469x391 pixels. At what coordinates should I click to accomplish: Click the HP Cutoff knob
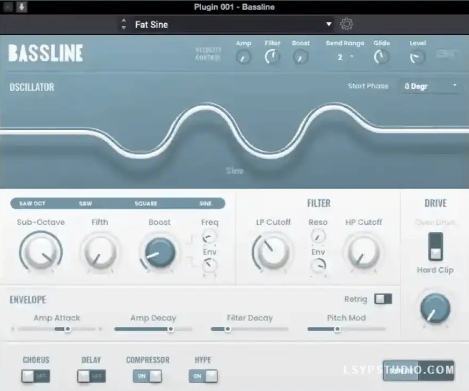(x=364, y=252)
